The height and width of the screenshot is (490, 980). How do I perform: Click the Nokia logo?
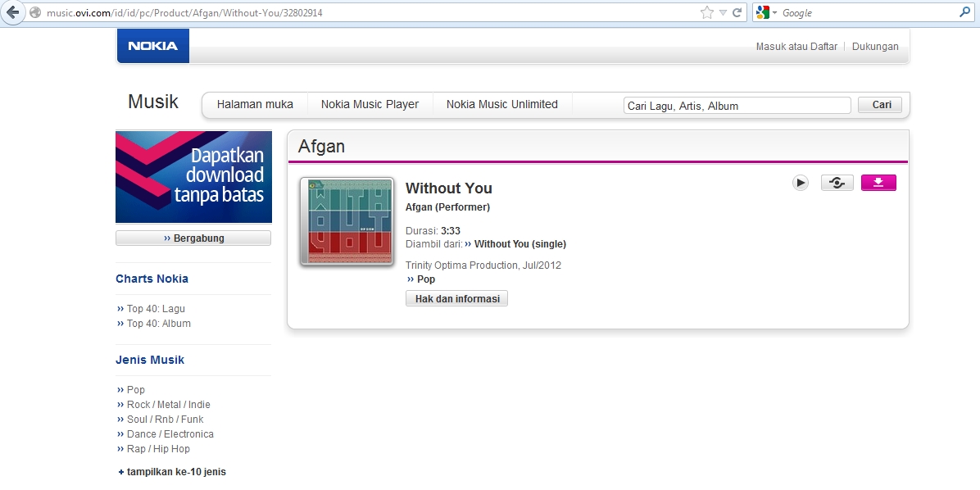152,46
